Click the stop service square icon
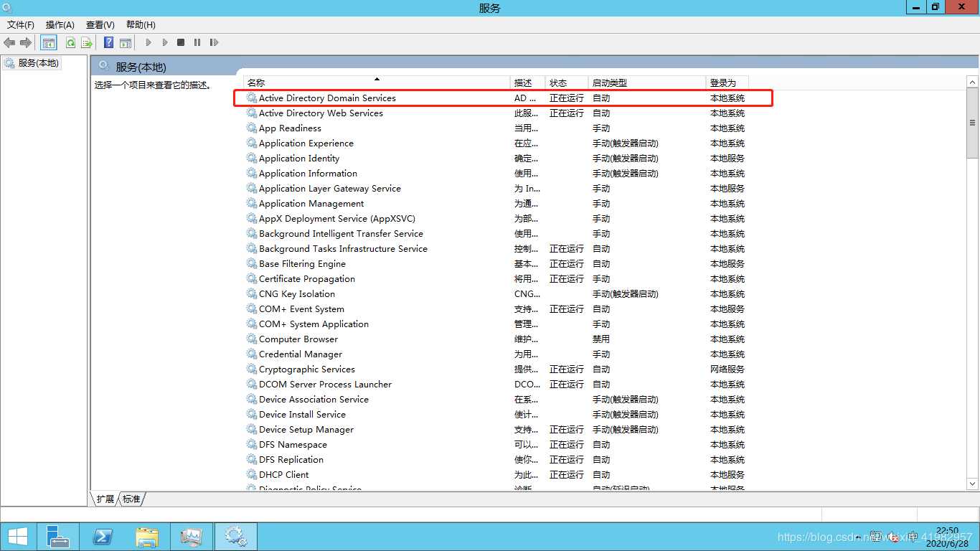 (181, 43)
